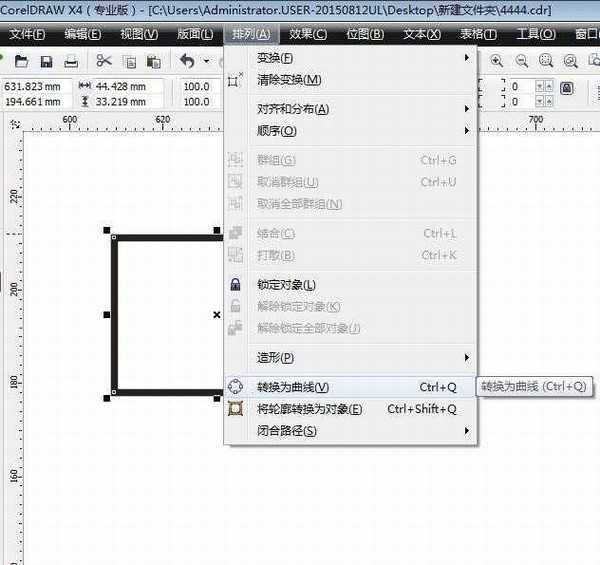
Task: Choose 锁定对象(L) from the menu
Action: click(x=286, y=285)
